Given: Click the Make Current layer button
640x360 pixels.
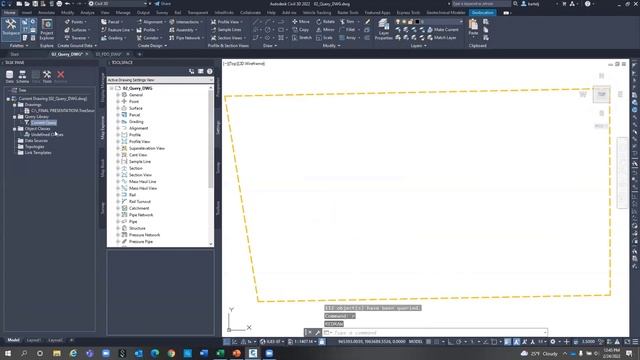Looking at the screenshot, I should pos(442,30).
